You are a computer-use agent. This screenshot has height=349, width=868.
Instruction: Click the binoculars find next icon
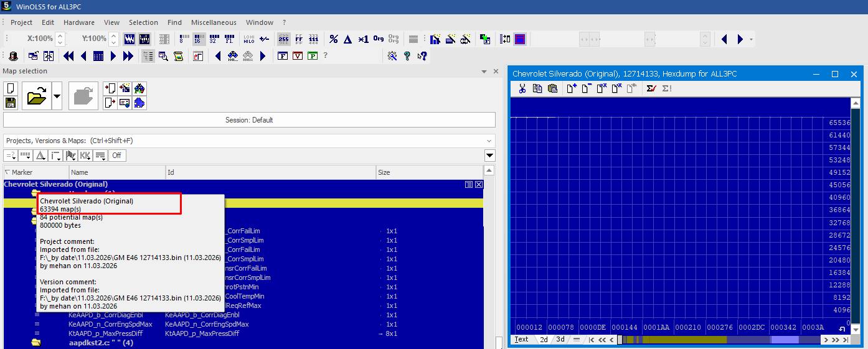[x=233, y=56]
